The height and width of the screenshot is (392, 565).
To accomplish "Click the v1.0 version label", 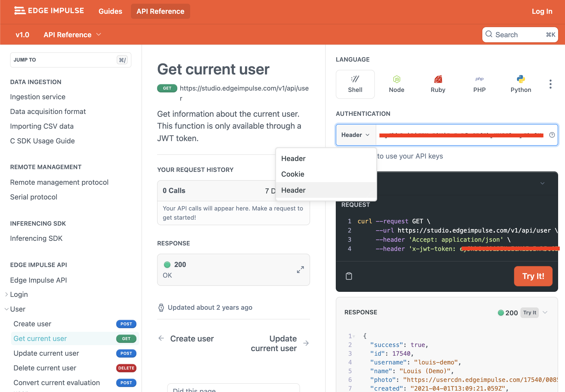I will pos(22,35).
